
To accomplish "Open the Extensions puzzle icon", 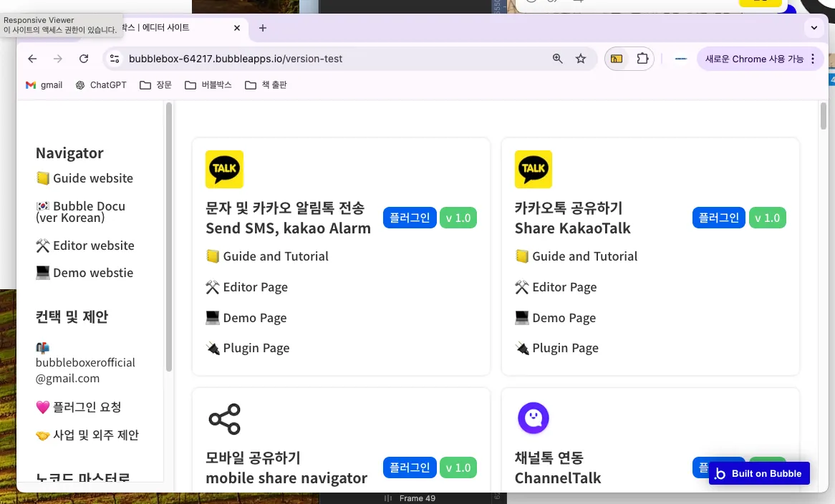I will 643,59.
